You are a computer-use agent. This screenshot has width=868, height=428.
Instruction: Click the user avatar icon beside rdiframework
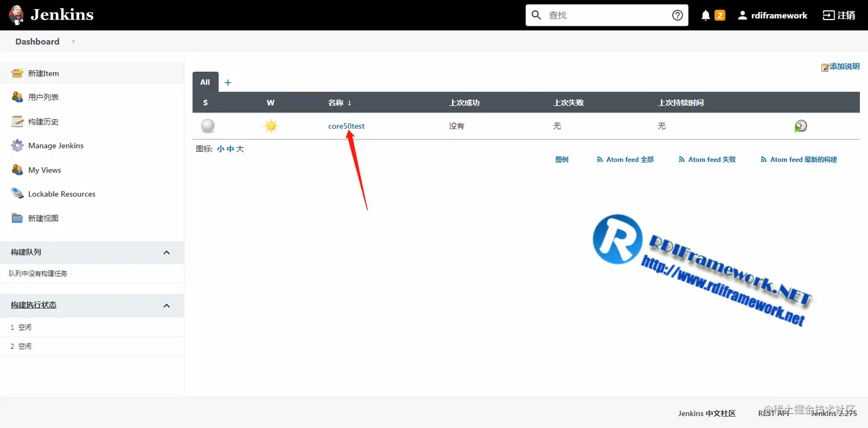coord(742,16)
